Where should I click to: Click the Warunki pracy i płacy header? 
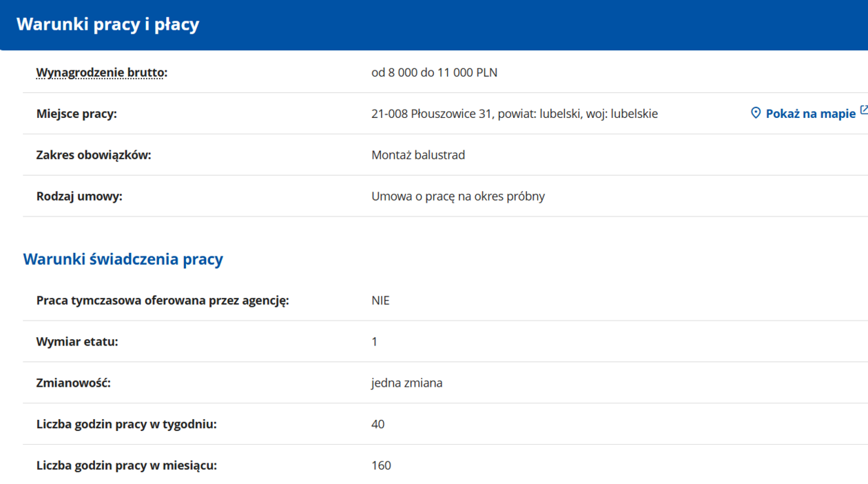[x=108, y=24]
